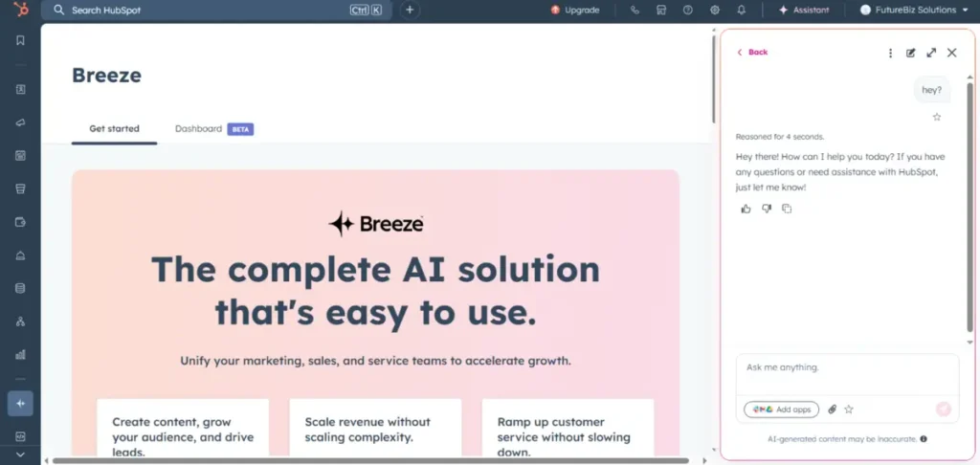Screen dimensions: 980x465
Task: Open the calling phone icon
Action: click(x=635, y=10)
